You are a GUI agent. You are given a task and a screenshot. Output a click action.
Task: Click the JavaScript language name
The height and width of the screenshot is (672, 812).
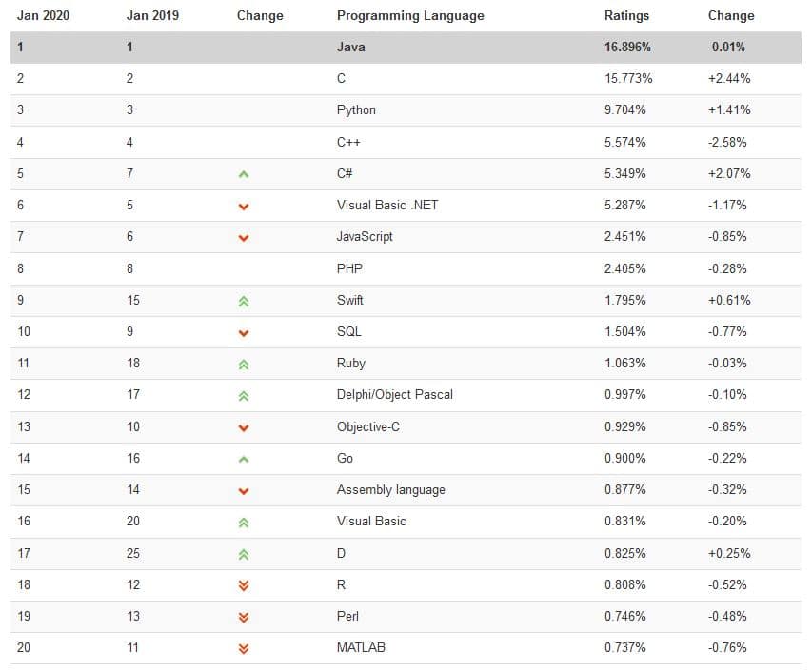point(365,236)
